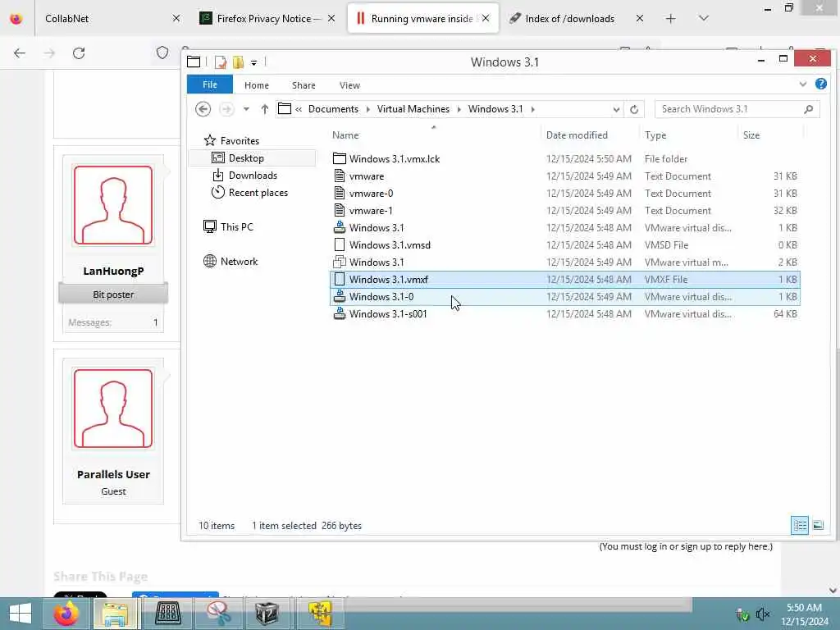Image resolution: width=840 pixels, height=630 pixels.
Task: Select This PC in the navigation pane
Action: pos(236,227)
